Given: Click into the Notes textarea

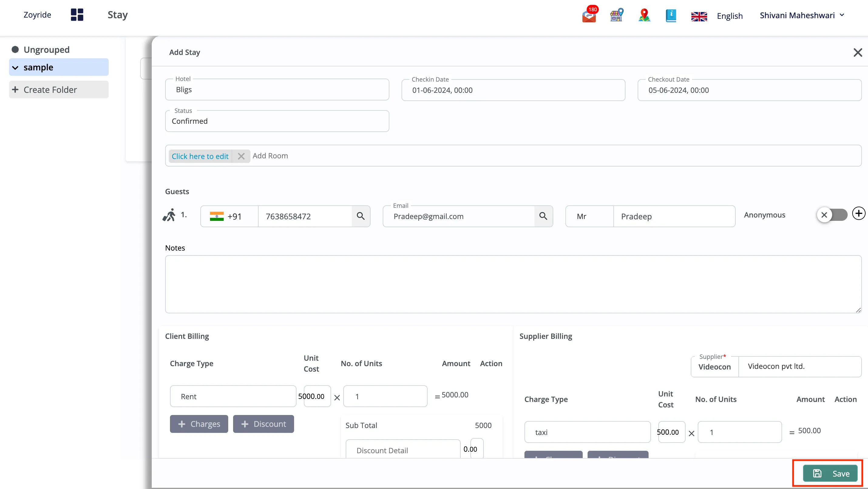Looking at the screenshot, I should pyautogui.click(x=513, y=284).
